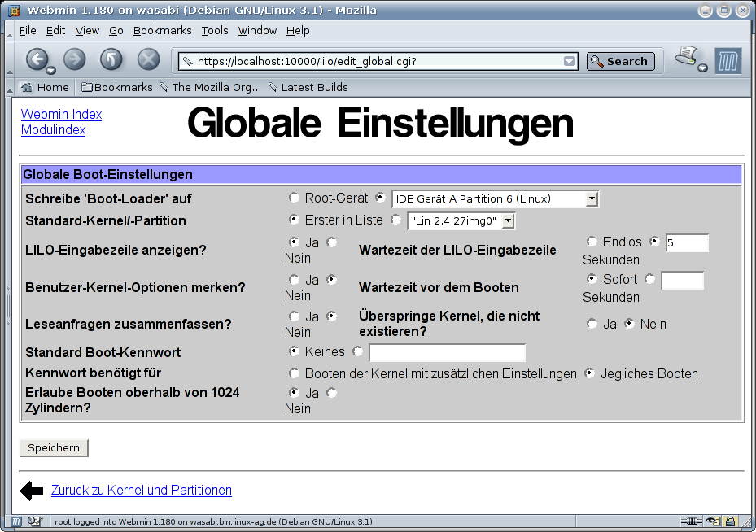
Task: Select Nein for LILO-Eingabezeile anzeigen
Action: (332, 242)
